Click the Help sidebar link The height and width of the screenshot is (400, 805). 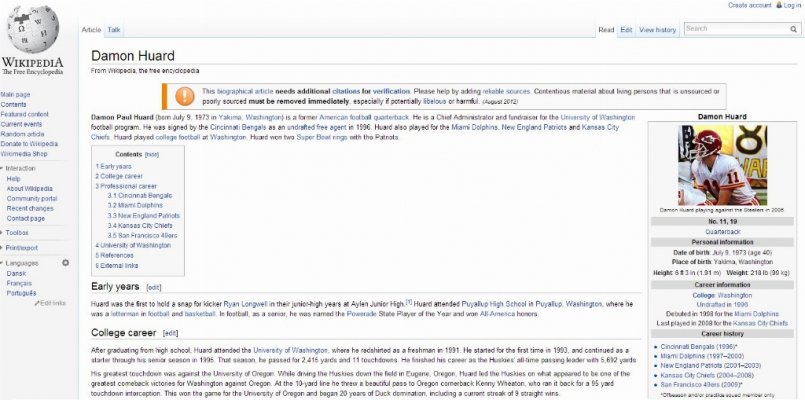click(x=13, y=179)
